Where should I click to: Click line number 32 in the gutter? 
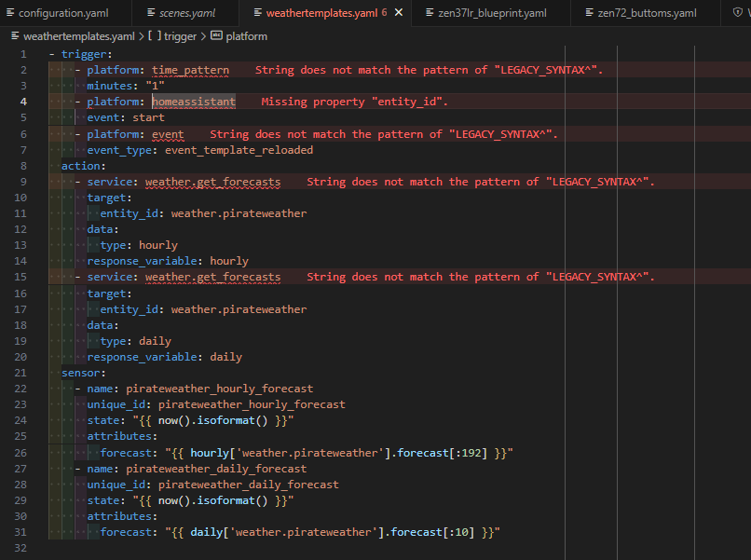coord(20,548)
